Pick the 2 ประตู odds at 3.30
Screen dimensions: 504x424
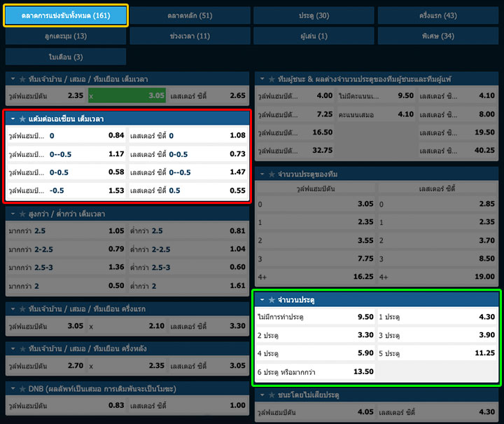pyautogui.click(x=316, y=335)
